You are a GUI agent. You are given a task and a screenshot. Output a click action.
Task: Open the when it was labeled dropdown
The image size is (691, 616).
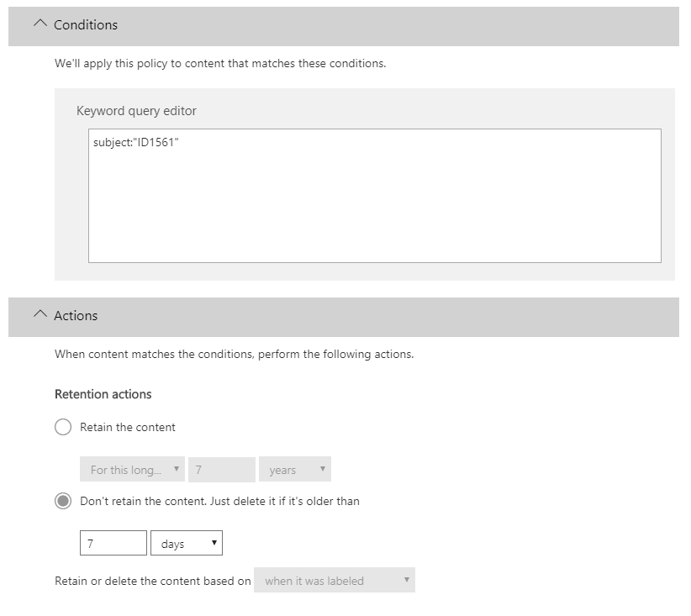pyautogui.click(x=335, y=580)
